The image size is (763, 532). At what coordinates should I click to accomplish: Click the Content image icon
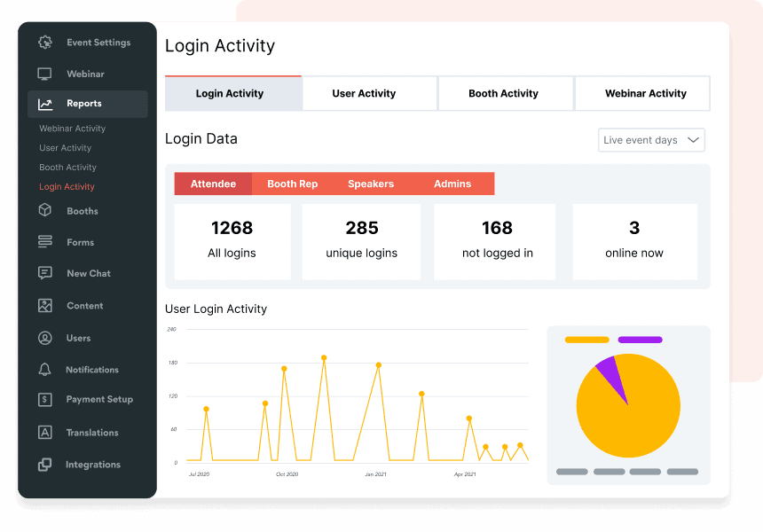pyautogui.click(x=45, y=306)
